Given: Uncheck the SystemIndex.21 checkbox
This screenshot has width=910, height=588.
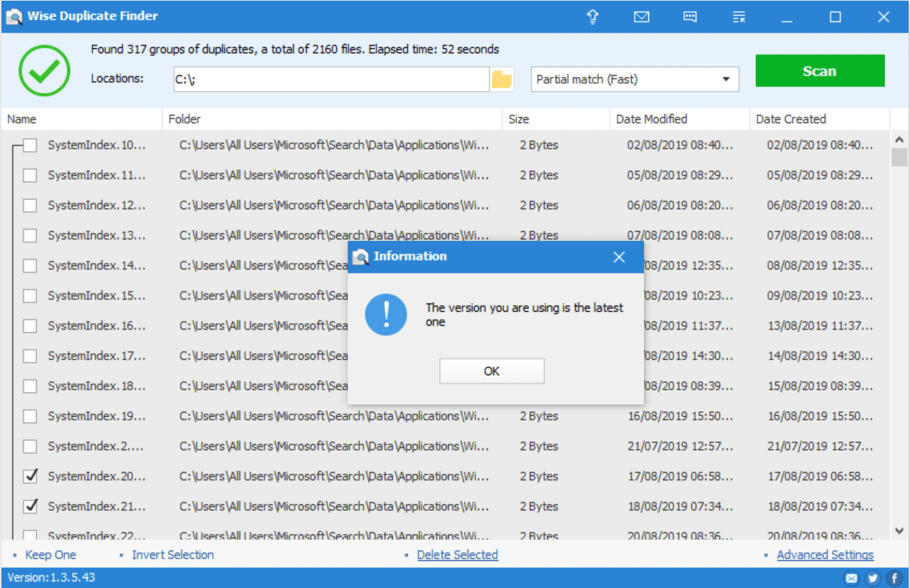Looking at the screenshot, I should click(30, 507).
